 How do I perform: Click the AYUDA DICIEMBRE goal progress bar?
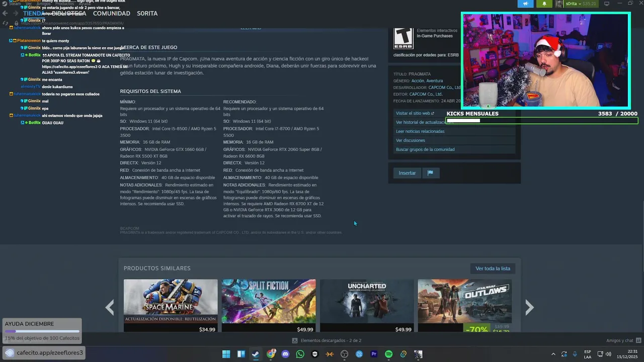pyautogui.click(x=42, y=331)
